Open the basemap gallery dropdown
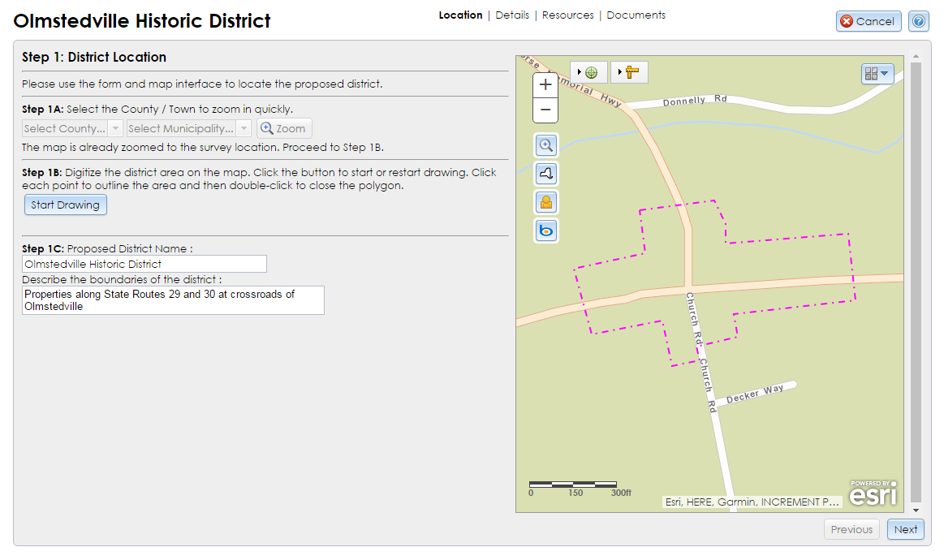Image resolution: width=944 pixels, height=560 pixels. tap(877, 73)
